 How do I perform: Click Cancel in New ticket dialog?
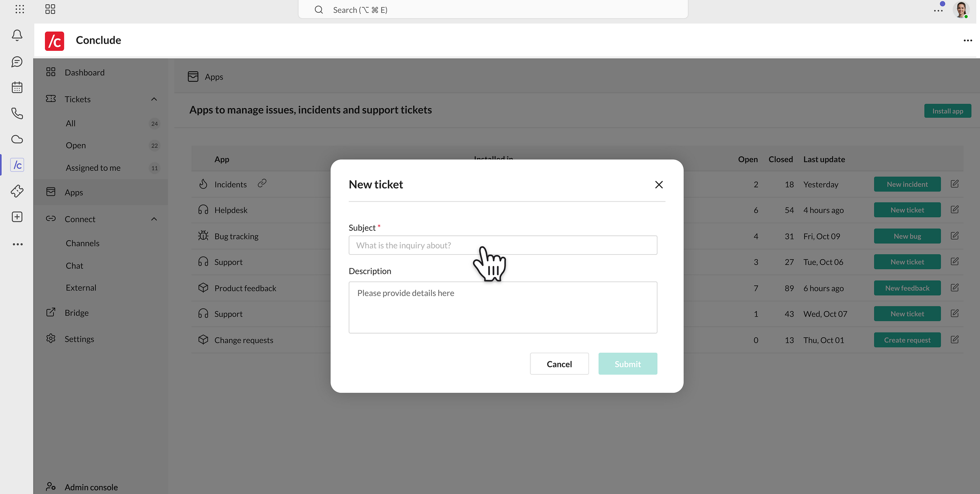click(x=559, y=364)
